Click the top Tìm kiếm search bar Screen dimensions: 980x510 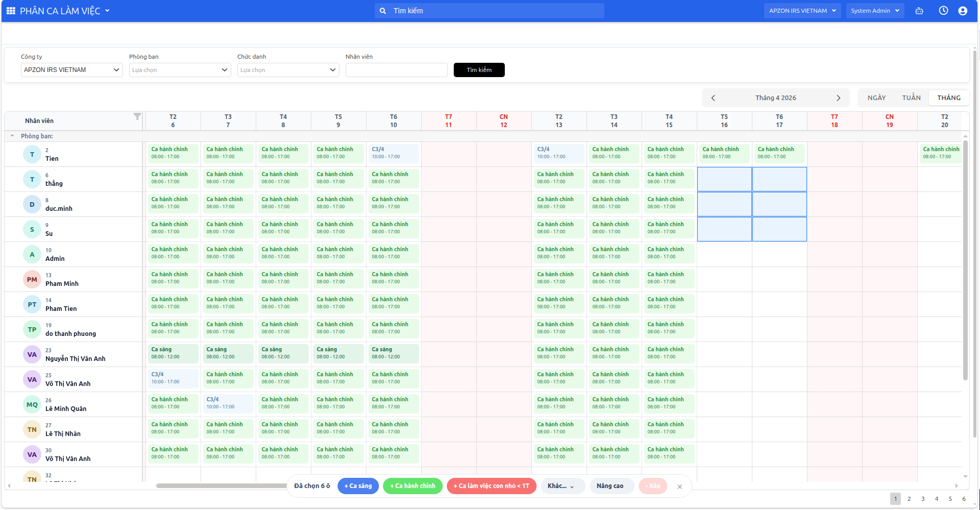(489, 11)
